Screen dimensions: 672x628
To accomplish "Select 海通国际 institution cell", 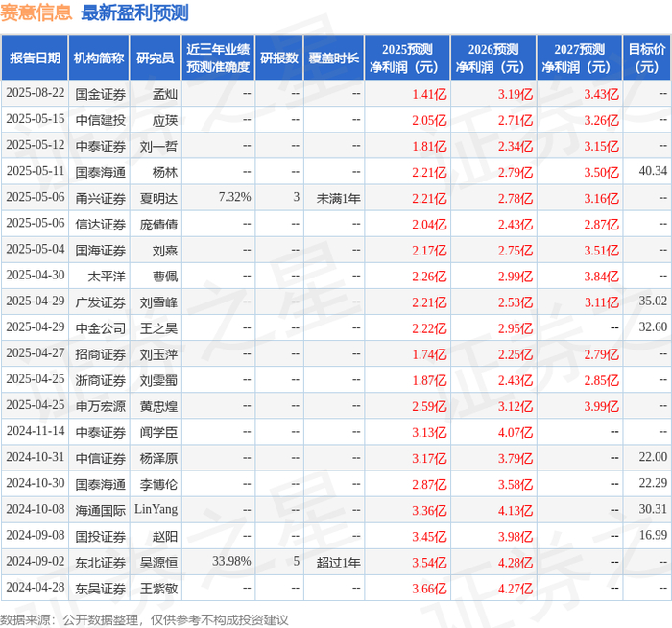I will 100,510.
